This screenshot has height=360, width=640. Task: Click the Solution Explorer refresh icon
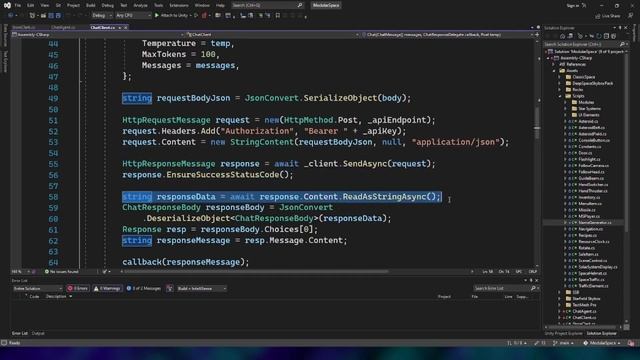(x=599, y=36)
